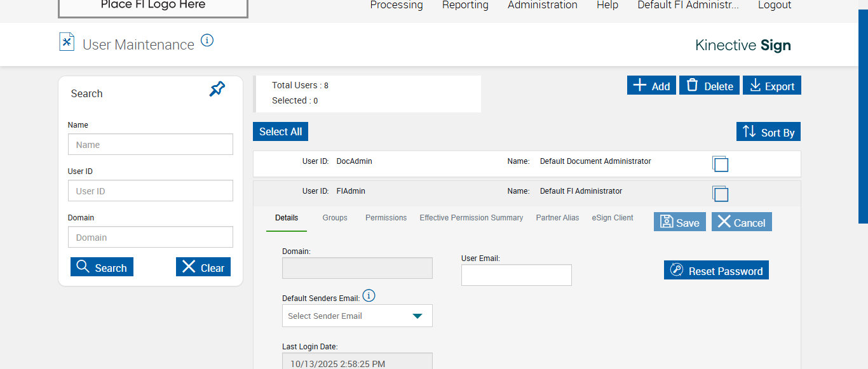This screenshot has width=868, height=369.
Task: Select the FIAdmin user checkbox
Action: coord(721,194)
